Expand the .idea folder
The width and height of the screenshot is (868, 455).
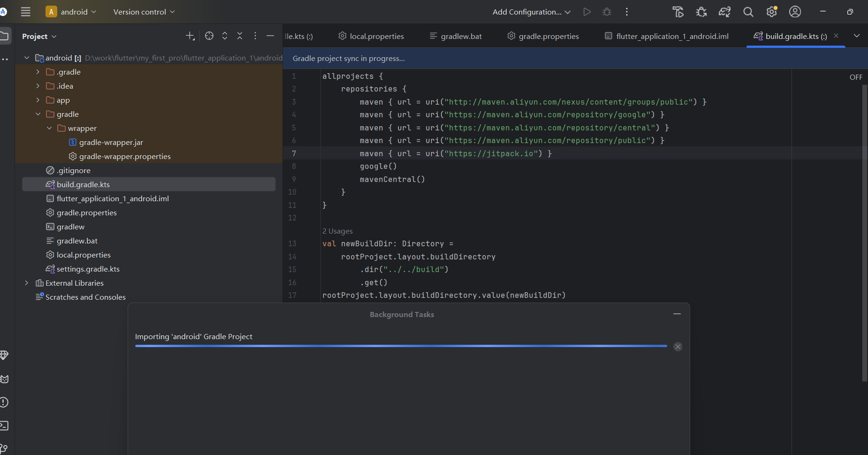tap(38, 86)
